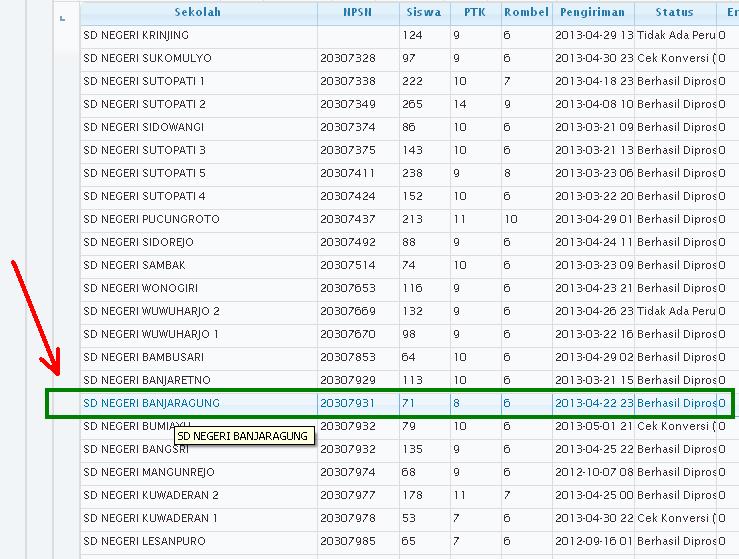Sort the table by Sekolah column header

[x=198, y=13]
